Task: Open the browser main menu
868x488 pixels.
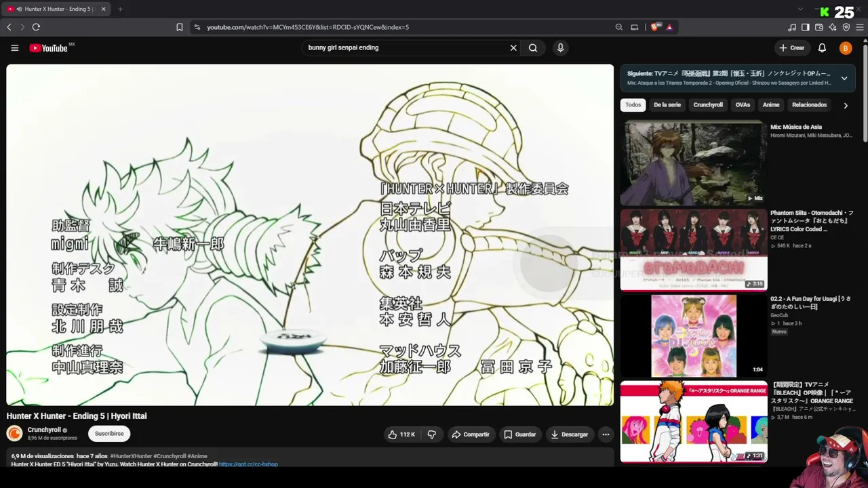Action: pyautogui.click(x=860, y=27)
